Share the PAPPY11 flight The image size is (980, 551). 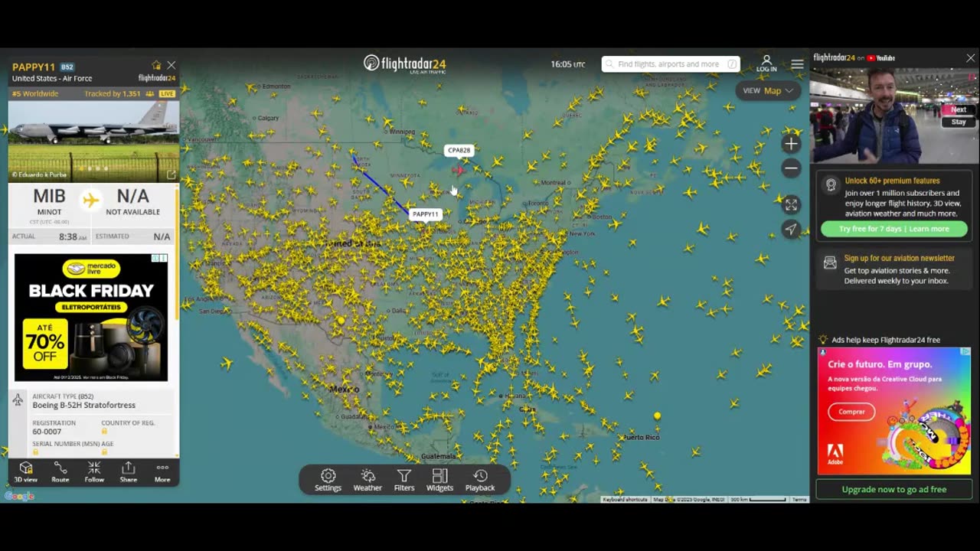[129, 471]
